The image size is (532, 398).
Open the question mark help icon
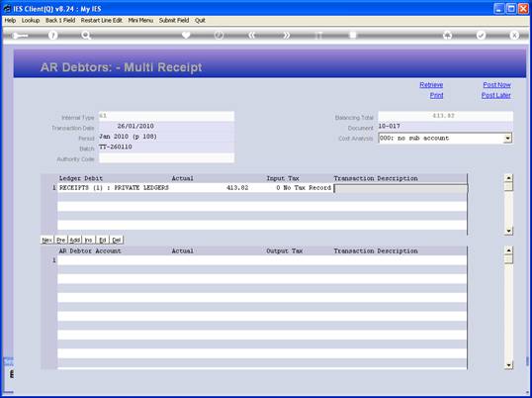(52, 36)
